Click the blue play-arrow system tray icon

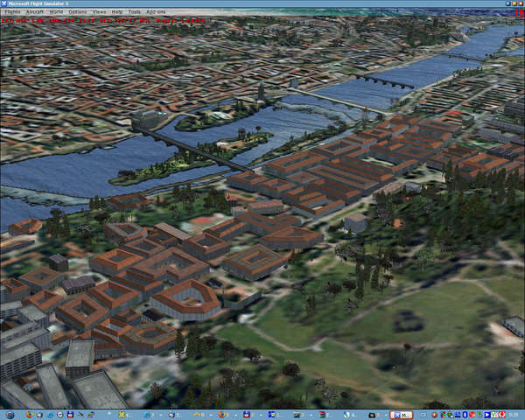click(x=487, y=415)
